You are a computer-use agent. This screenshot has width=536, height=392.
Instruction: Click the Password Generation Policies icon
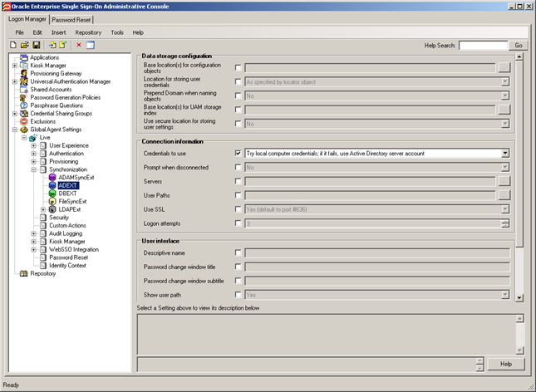pos(24,97)
